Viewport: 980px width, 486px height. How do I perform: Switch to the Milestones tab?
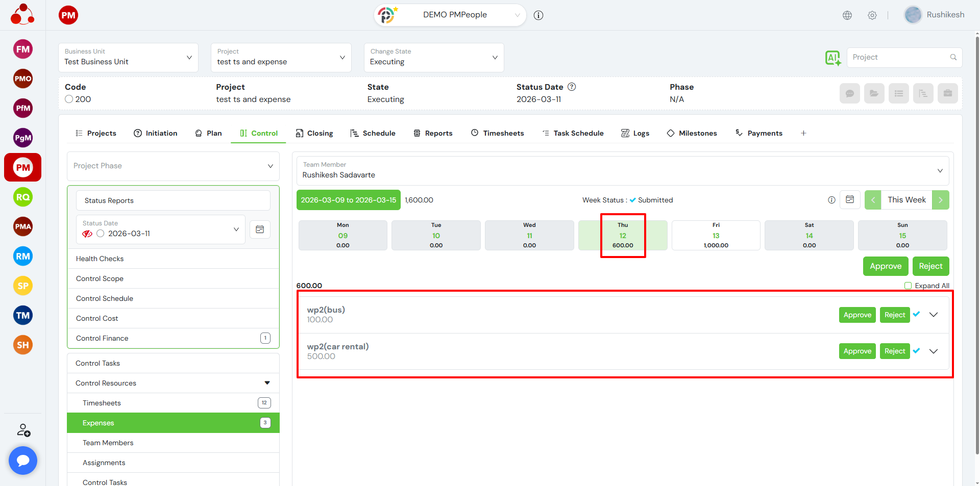click(x=692, y=133)
